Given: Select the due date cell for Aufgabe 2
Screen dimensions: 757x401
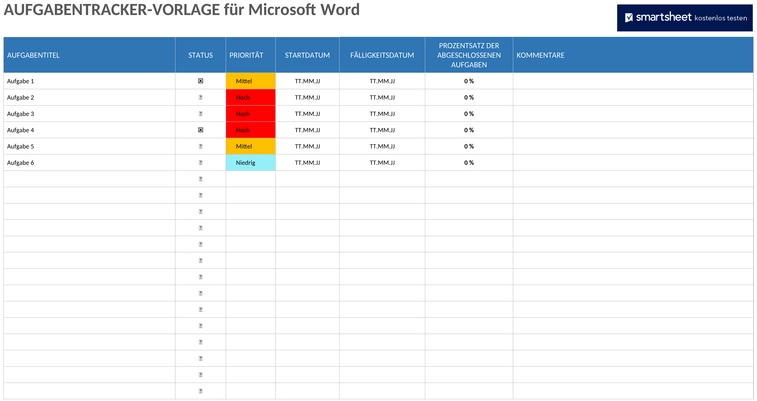Looking at the screenshot, I should point(382,97).
